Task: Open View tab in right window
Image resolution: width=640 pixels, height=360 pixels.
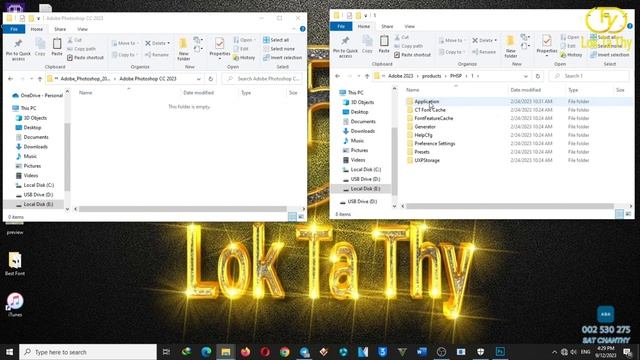Action: (409, 26)
